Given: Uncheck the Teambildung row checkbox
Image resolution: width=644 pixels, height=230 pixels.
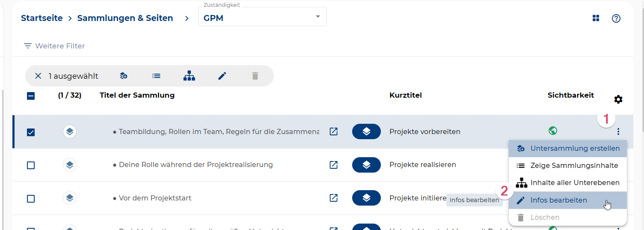Looking at the screenshot, I should click(x=31, y=132).
